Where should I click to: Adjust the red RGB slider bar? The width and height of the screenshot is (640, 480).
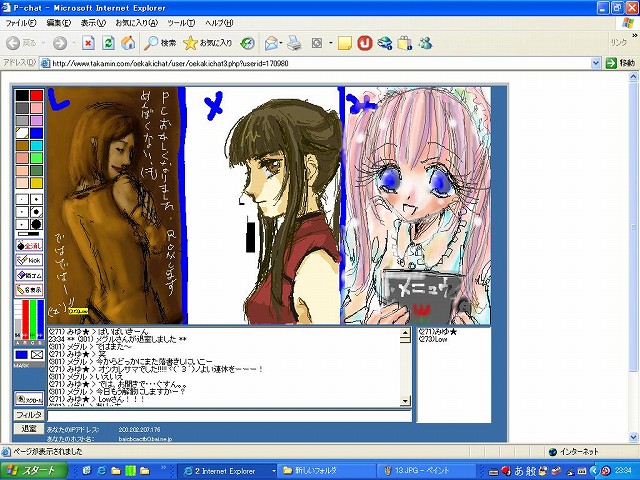[x=25, y=319]
